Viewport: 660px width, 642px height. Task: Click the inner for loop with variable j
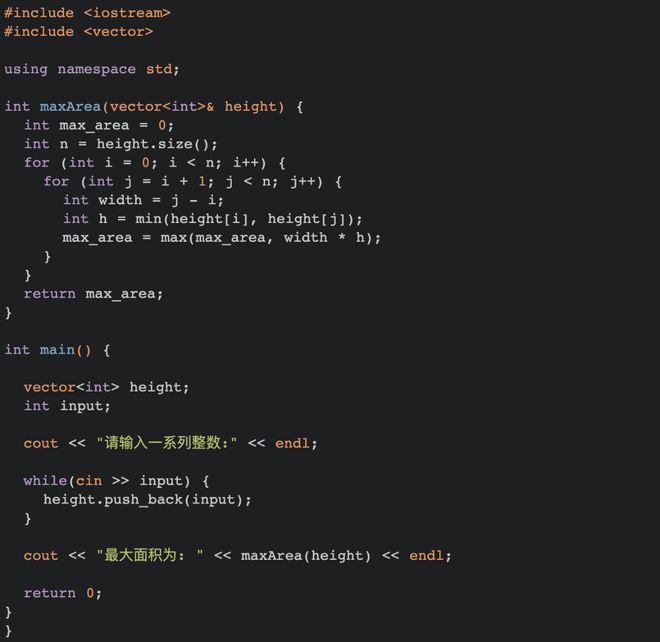pos(193,182)
